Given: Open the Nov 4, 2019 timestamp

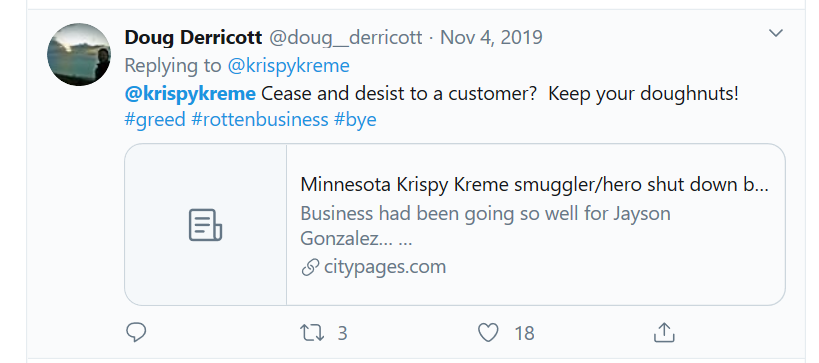Looking at the screenshot, I should tap(491, 38).
